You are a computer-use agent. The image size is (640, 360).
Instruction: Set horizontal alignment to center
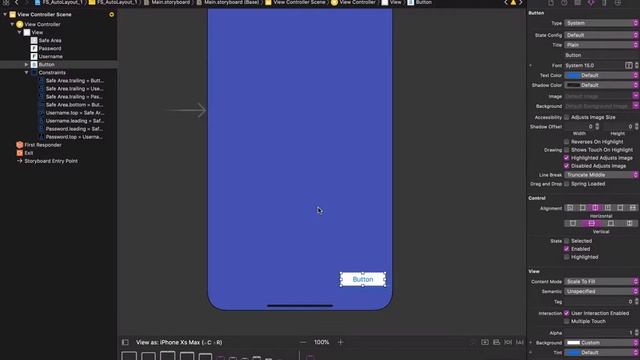click(x=595, y=208)
